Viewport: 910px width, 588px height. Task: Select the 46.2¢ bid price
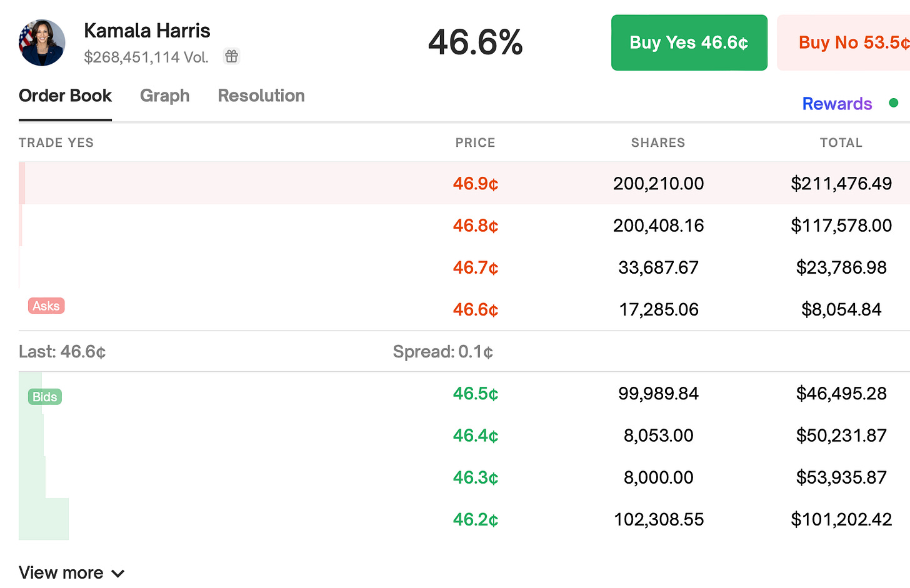(x=476, y=519)
